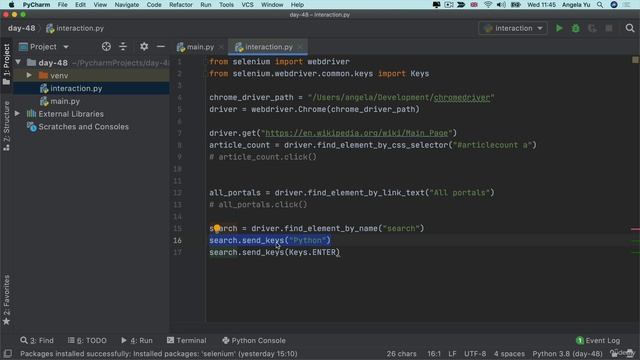Viewport: 640px width, 360px height.
Task: Click the green Debug bug icon
Action: coord(576,28)
